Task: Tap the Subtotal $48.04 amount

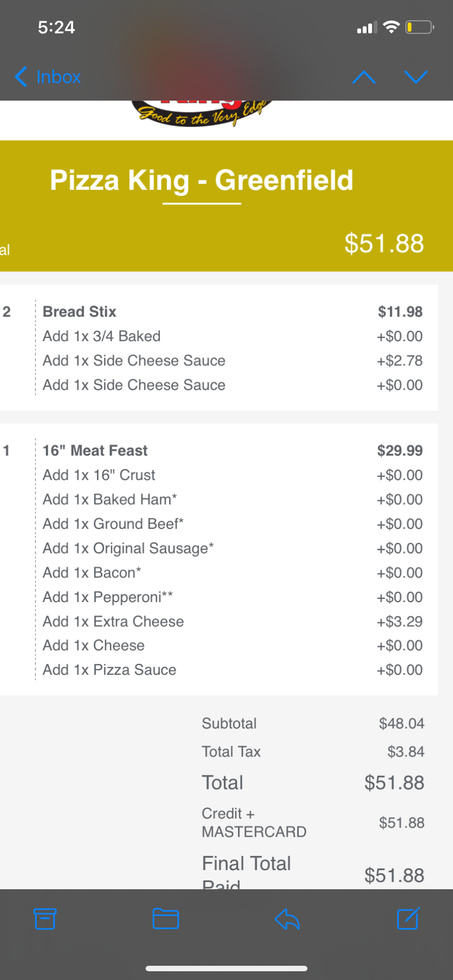Action: tap(402, 724)
